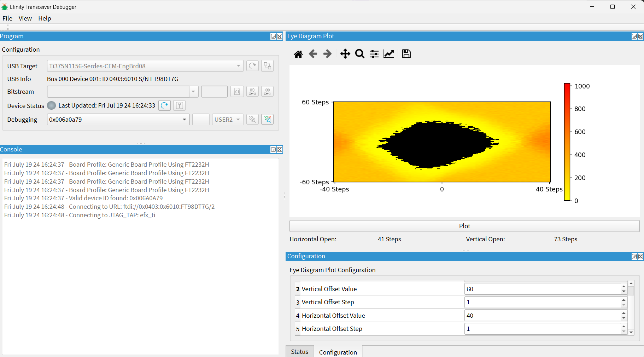Viewport: 644px width, 357px height.
Task: Click the configuration table scroll-down arrow
Action: click(631, 332)
